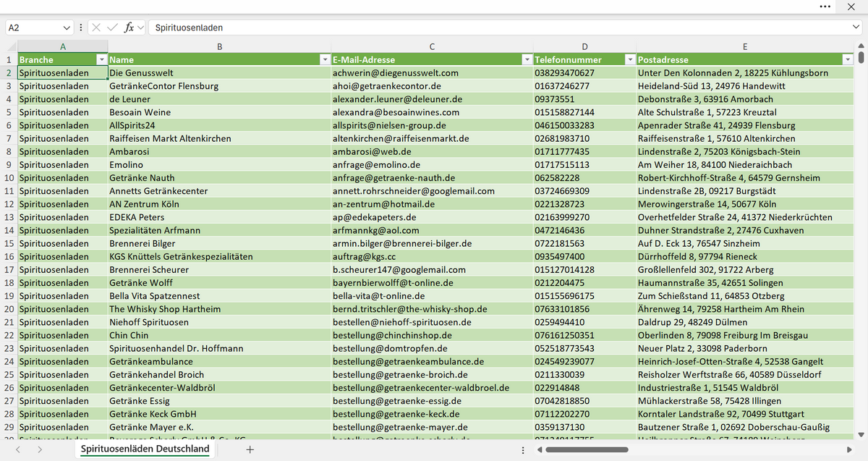Click the enter checkmark icon in formula bar

tap(112, 28)
